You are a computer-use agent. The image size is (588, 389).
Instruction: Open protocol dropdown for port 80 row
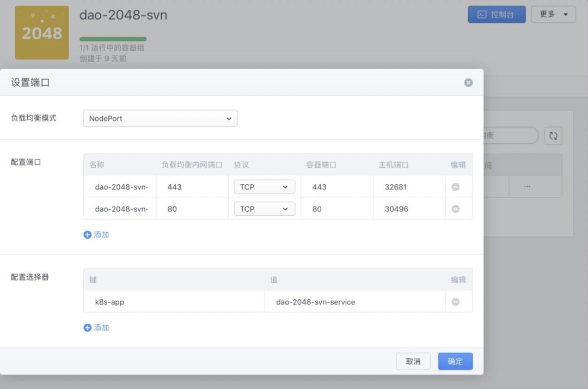tap(264, 209)
